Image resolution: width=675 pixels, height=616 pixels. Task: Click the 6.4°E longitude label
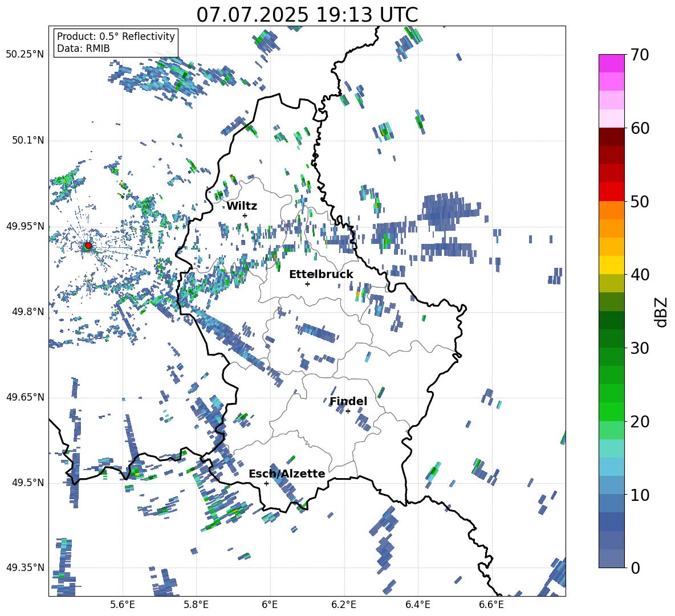[x=417, y=605]
